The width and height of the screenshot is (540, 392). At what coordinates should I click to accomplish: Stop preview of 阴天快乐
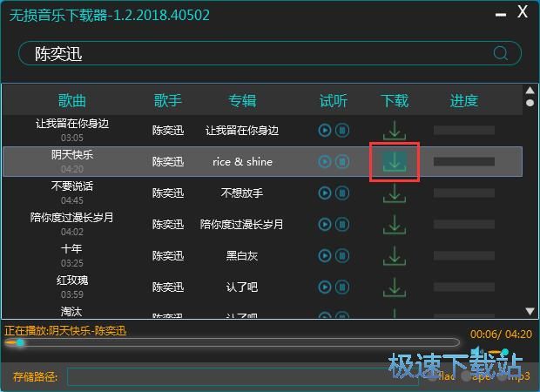click(343, 162)
